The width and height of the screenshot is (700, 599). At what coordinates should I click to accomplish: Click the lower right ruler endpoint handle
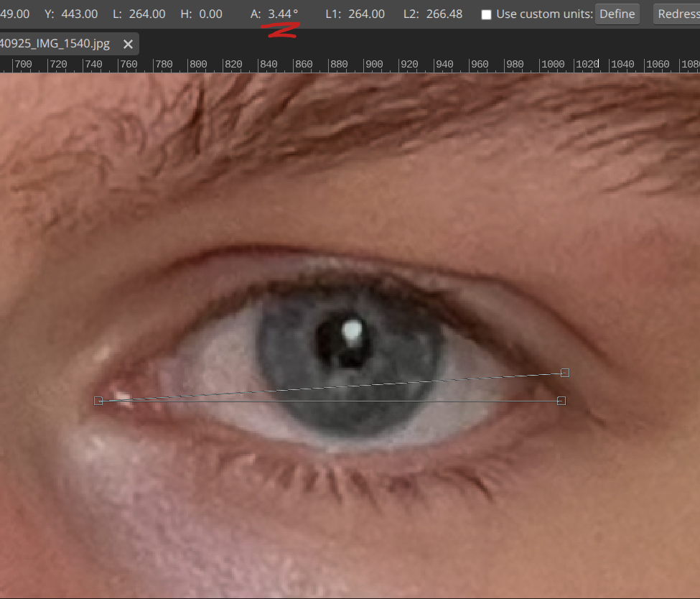click(561, 401)
